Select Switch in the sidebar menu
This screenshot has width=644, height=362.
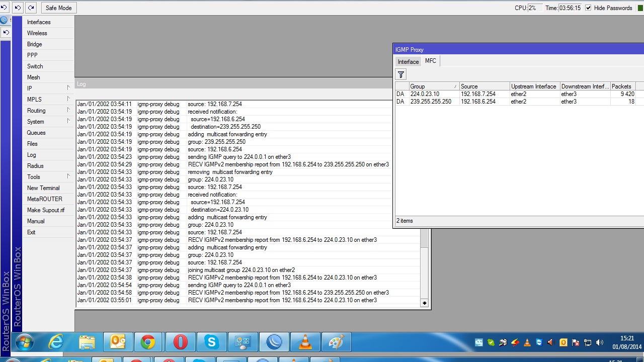[48, 66]
